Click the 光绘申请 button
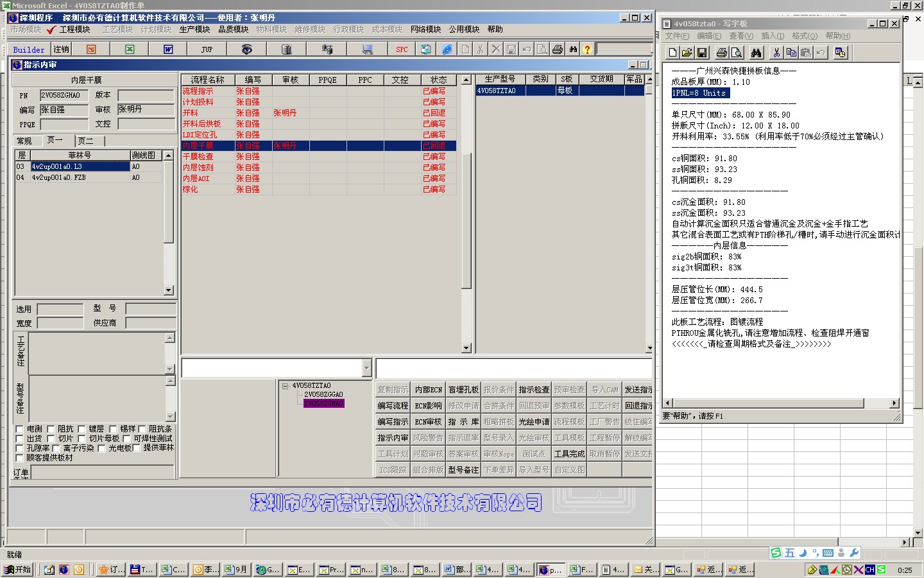The image size is (924, 578). tap(534, 422)
